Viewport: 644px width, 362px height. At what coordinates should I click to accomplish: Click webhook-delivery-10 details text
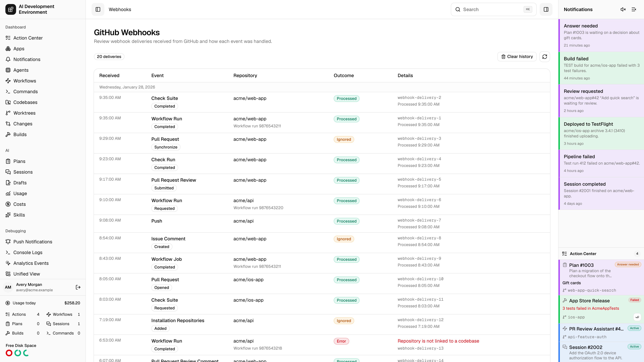click(420, 279)
